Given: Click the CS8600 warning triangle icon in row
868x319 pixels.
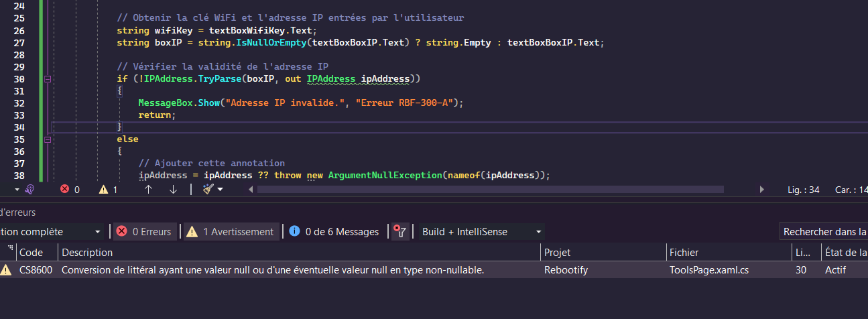Looking at the screenshot, I should tap(6, 270).
